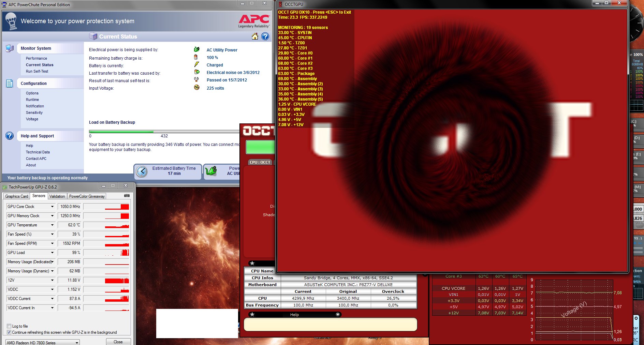
Task: Select the Sensors tab in GPU-Z
Action: [39, 196]
